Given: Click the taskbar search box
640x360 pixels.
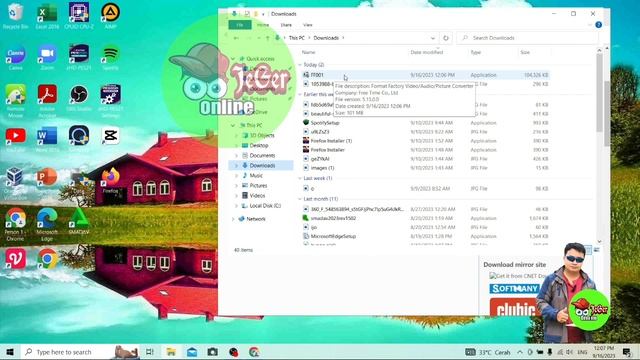Looking at the screenshot, I should (80, 352).
